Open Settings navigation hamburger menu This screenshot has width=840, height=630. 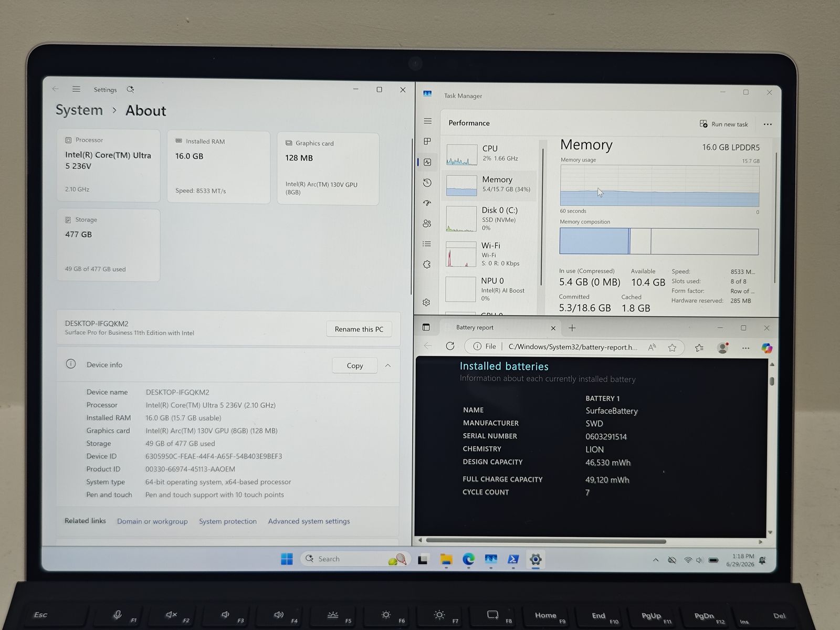(x=77, y=89)
